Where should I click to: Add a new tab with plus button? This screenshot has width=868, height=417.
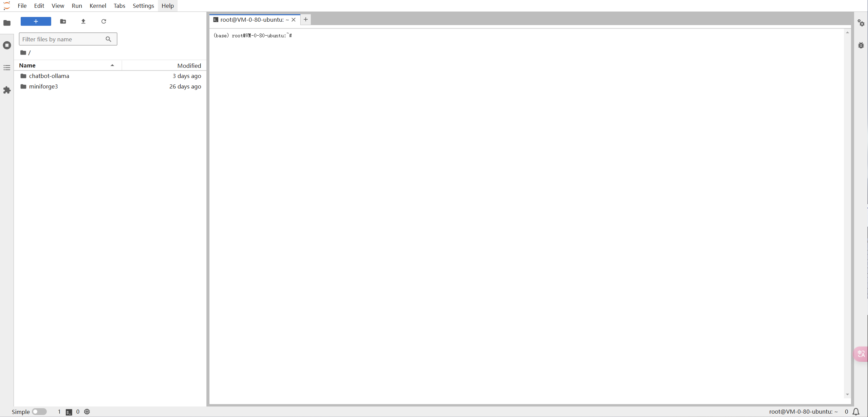click(x=306, y=19)
